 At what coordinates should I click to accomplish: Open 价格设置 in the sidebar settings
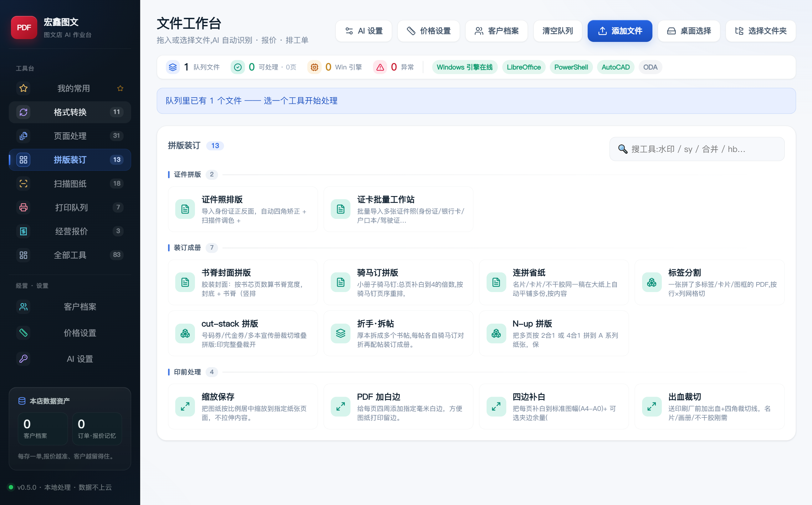point(70,333)
